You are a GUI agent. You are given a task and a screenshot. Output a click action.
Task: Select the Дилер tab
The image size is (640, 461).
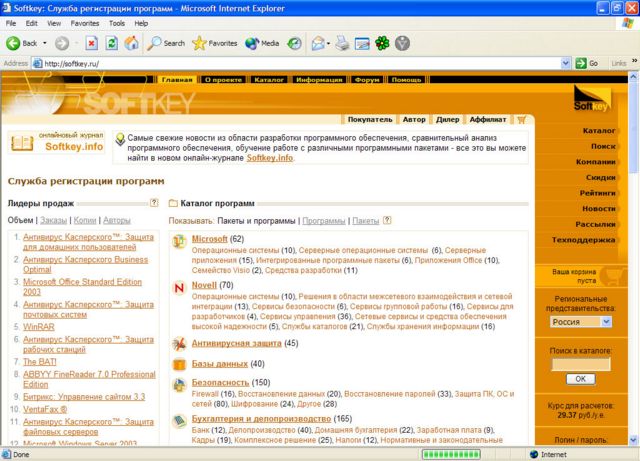447,119
